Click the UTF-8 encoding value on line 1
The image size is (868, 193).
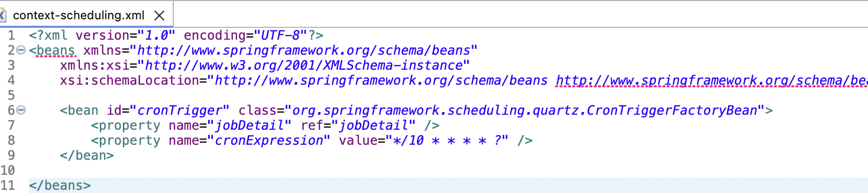click(x=281, y=35)
